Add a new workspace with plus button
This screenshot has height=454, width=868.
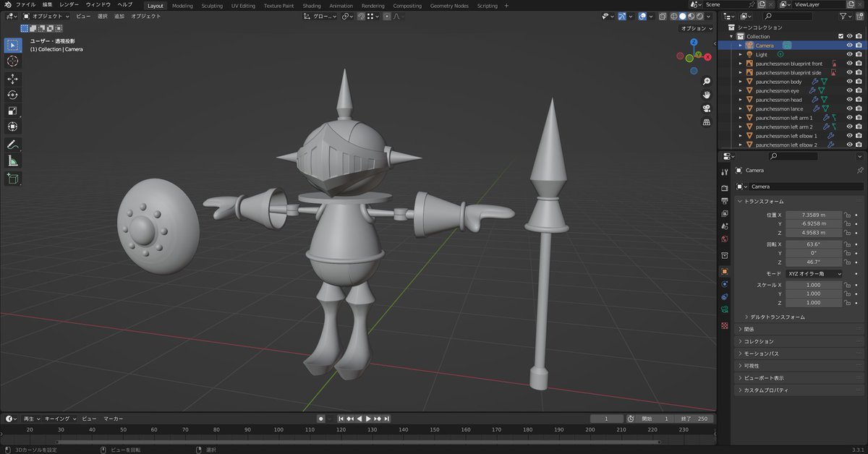coord(506,5)
